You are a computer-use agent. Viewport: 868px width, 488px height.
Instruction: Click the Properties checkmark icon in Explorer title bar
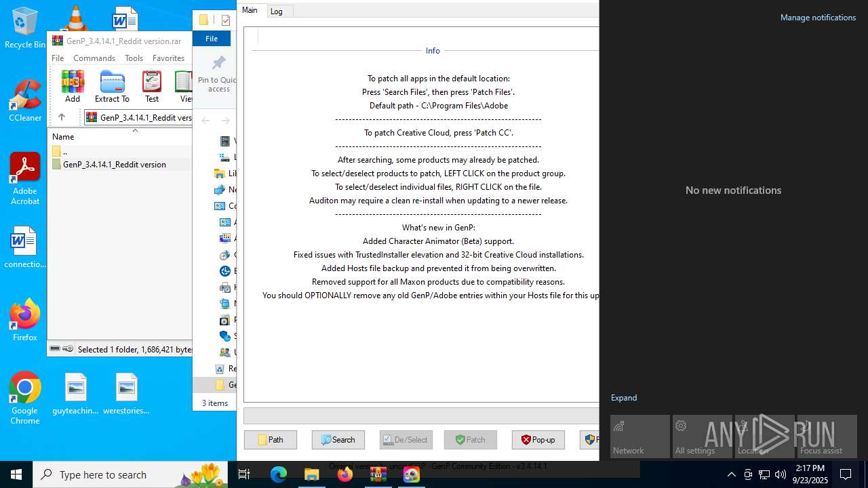pyautogui.click(x=226, y=20)
